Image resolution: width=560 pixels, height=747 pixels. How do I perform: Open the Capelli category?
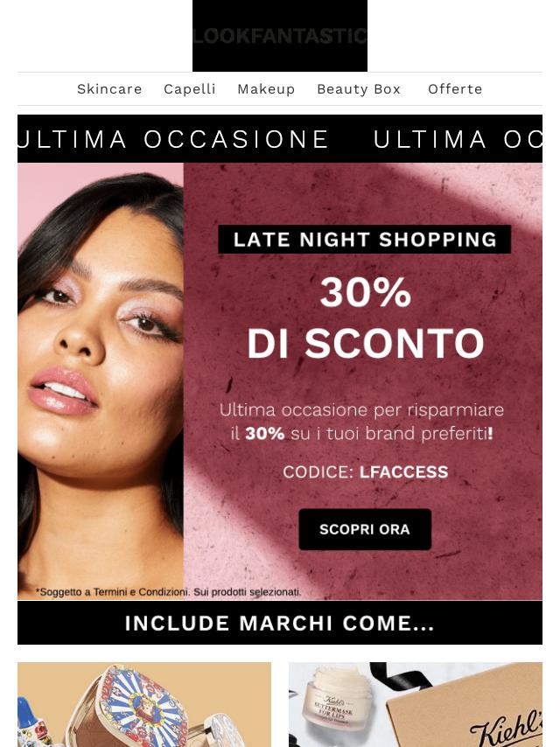190,89
